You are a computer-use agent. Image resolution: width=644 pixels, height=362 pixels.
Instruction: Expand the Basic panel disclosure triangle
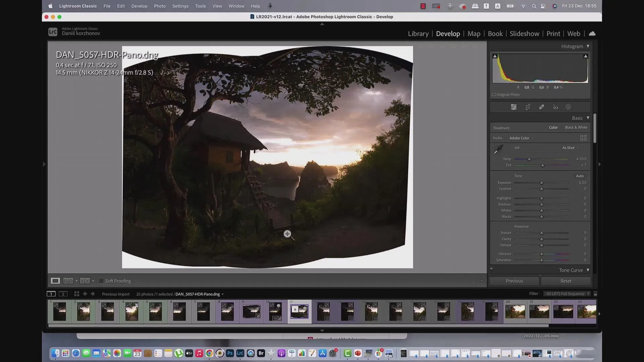[588, 118]
